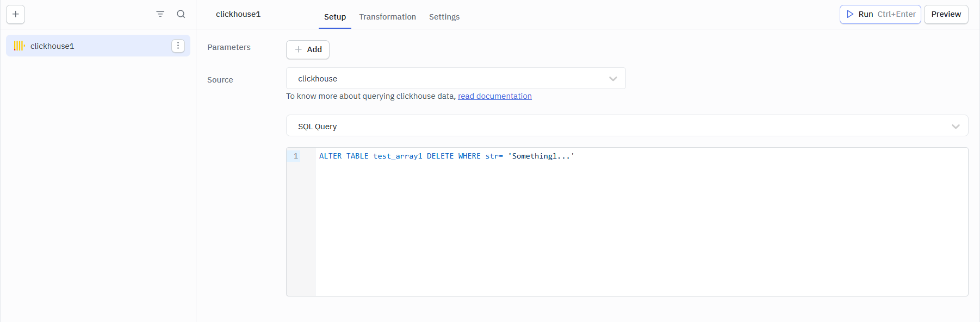Image resolution: width=980 pixels, height=322 pixels.
Task: Open the filter icon in sidebar
Action: point(160,14)
